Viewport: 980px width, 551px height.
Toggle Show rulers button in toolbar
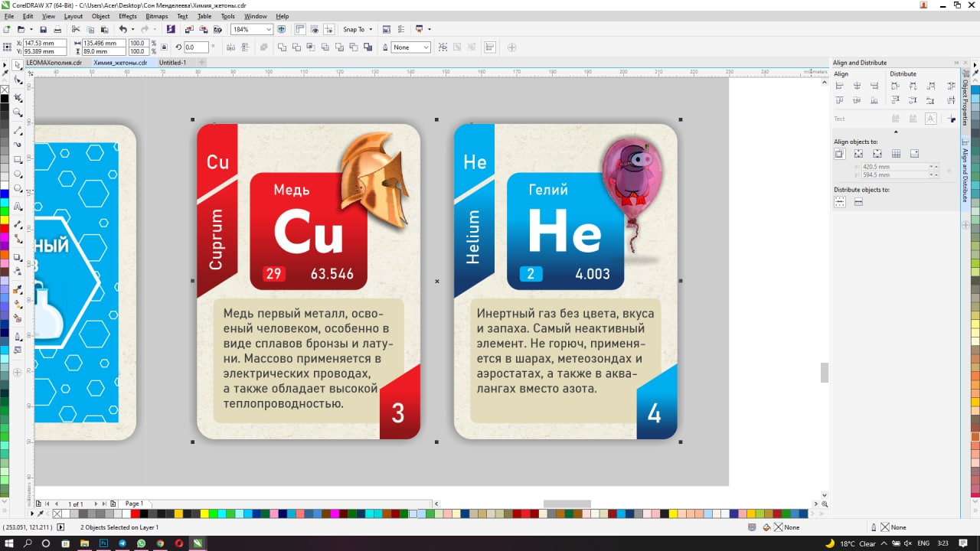(x=299, y=29)
